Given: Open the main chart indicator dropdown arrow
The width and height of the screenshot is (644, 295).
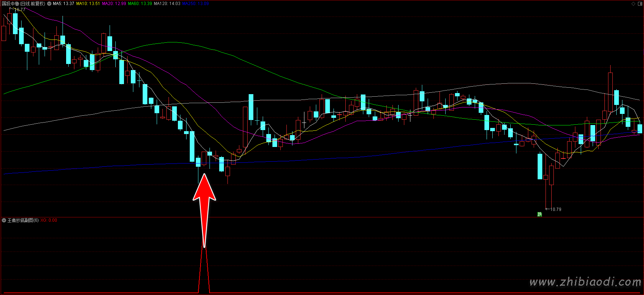Looking at the screenshot, I should 49,4.
